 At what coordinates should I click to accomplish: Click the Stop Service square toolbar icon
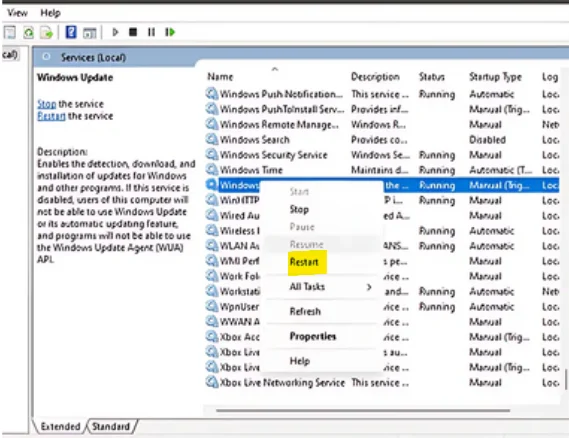133,33
